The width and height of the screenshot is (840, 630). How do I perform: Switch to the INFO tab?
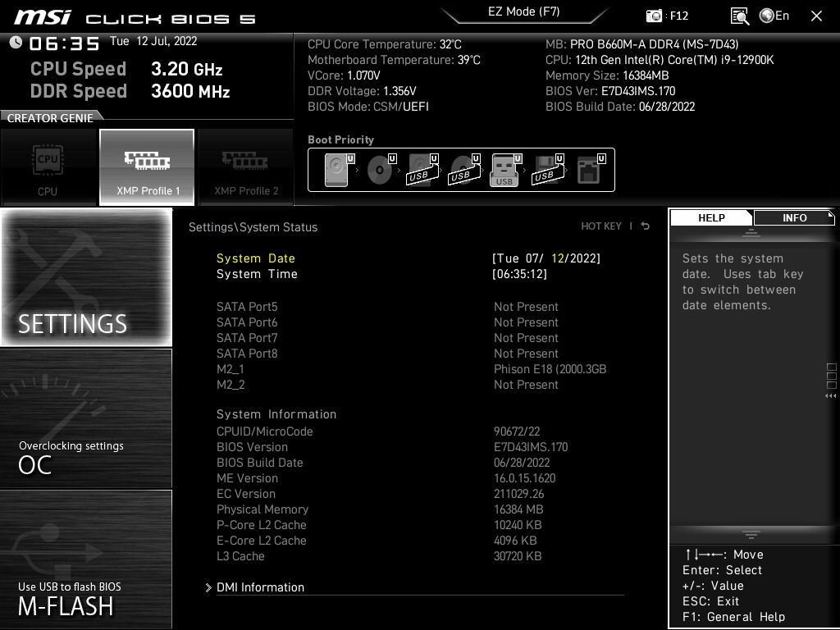coord(794,217)
